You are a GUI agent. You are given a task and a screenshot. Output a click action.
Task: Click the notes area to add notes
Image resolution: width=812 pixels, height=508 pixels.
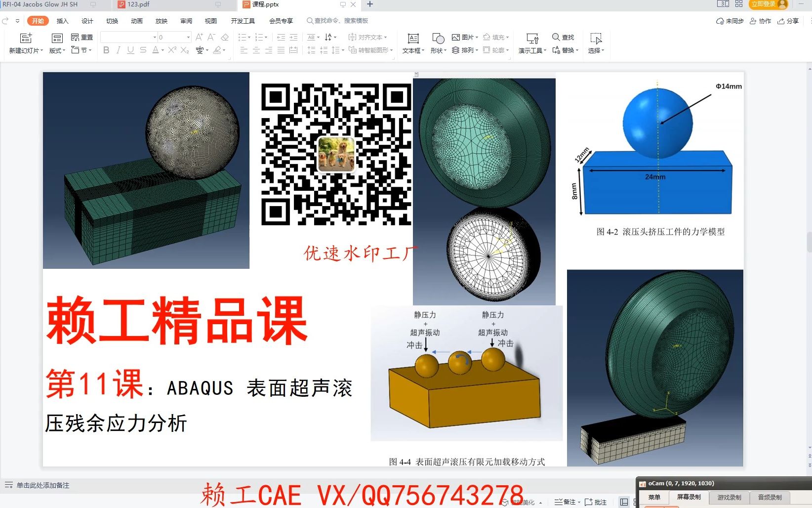[x=43, y=485]
